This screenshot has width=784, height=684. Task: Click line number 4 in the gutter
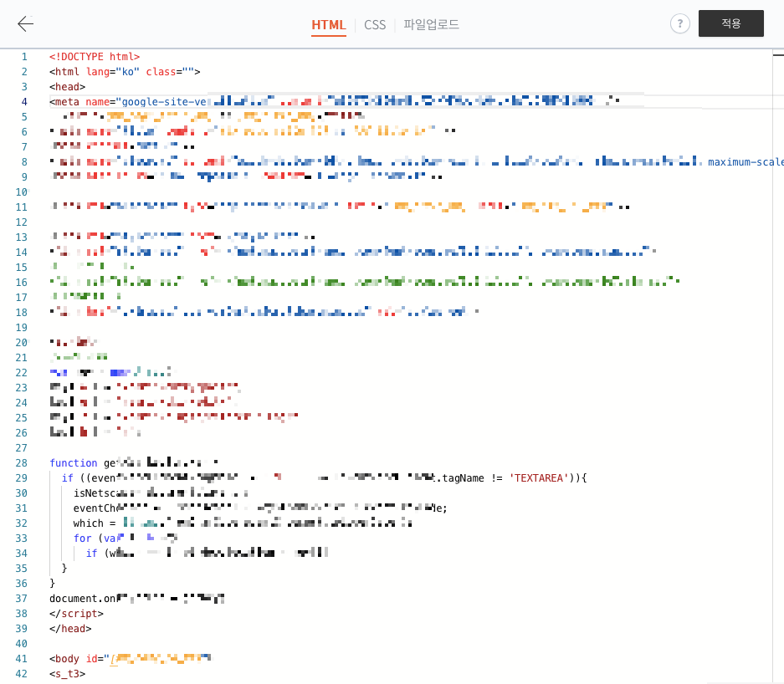24,102
